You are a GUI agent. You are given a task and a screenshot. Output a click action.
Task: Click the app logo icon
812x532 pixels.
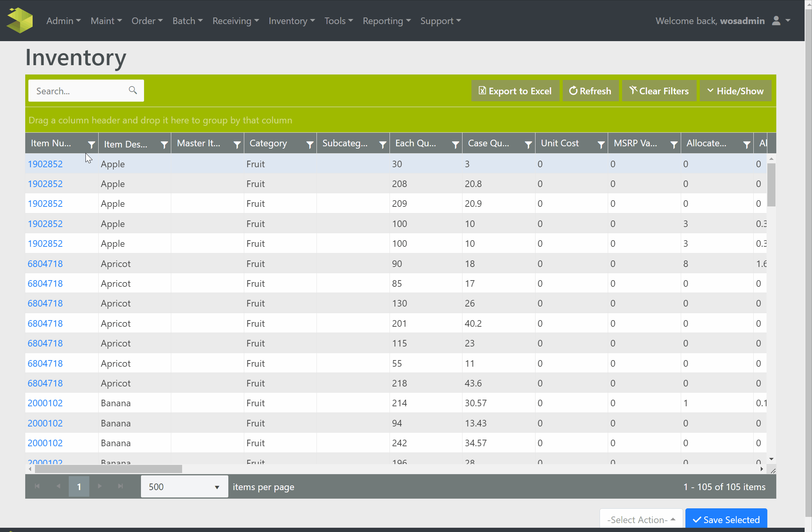pyautogui.click(x=20, y=21)
